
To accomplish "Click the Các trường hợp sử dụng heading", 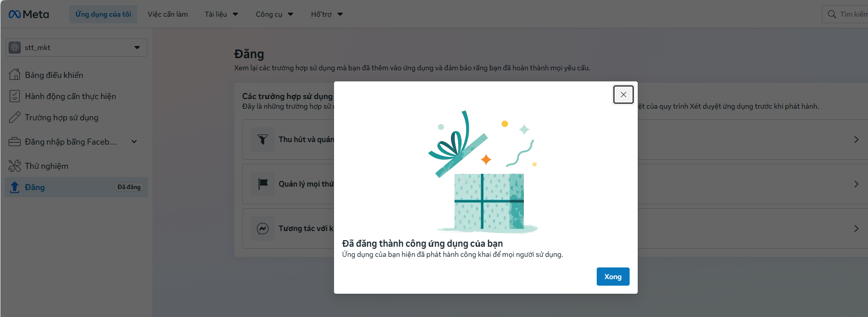I will click(x=287, y=96).
